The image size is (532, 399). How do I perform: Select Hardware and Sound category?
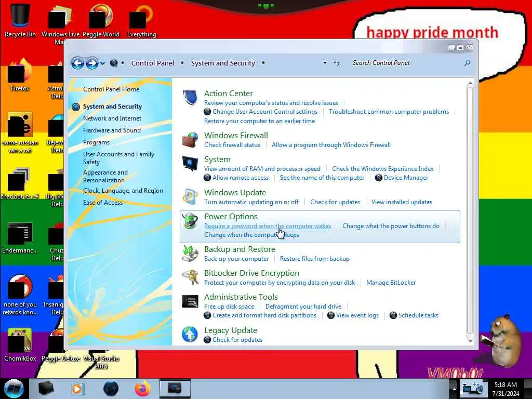point(112,130)
